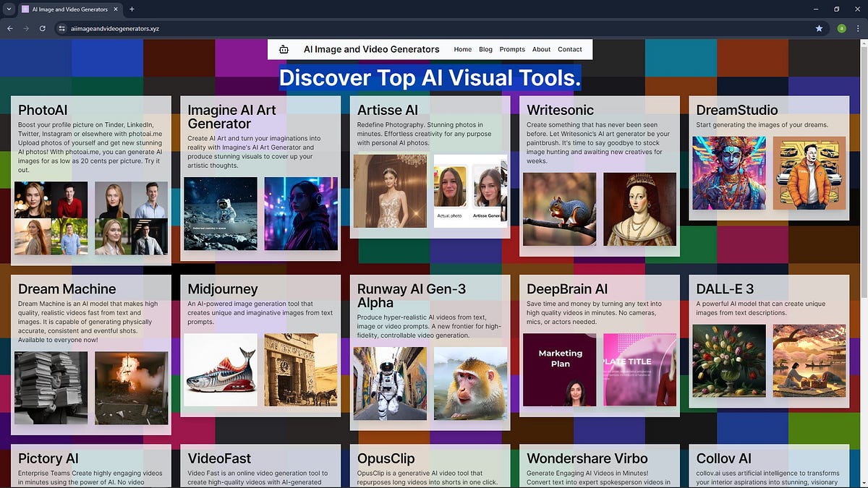The height and width of the screenshot is (488, 868).
Task: Open the Blog link
Action: 485,49
